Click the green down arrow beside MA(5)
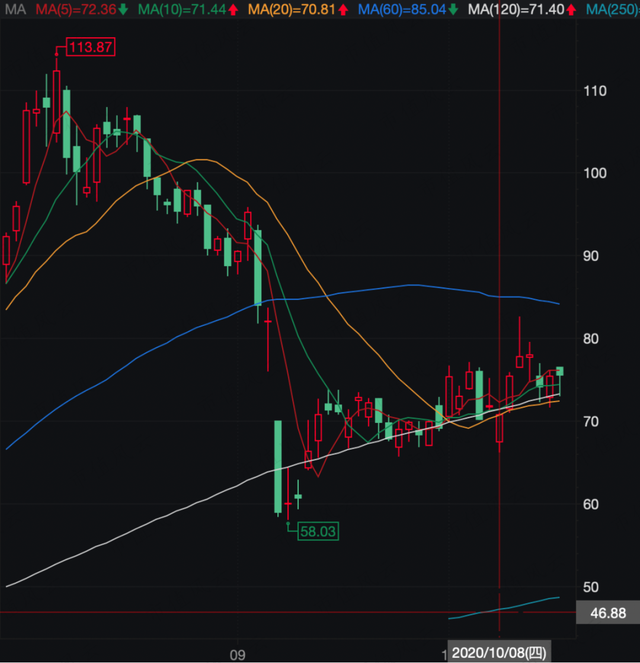640x663 pixels. [123, 9]
